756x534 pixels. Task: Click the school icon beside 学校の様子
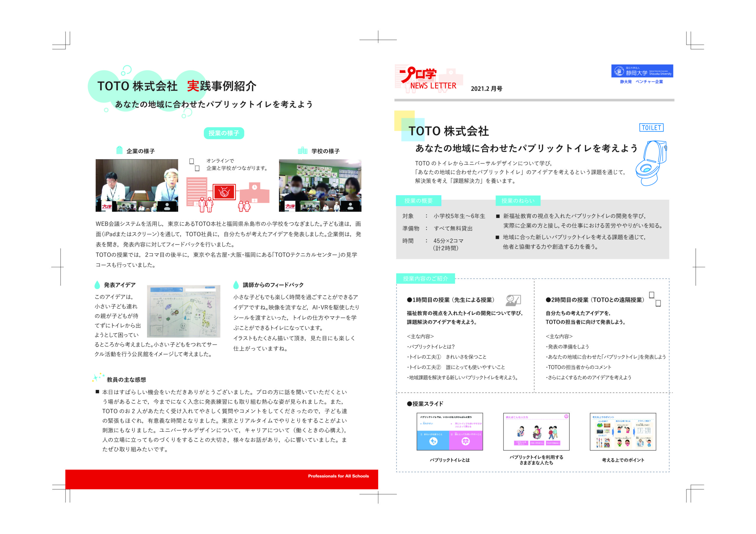tap(302, 151)
